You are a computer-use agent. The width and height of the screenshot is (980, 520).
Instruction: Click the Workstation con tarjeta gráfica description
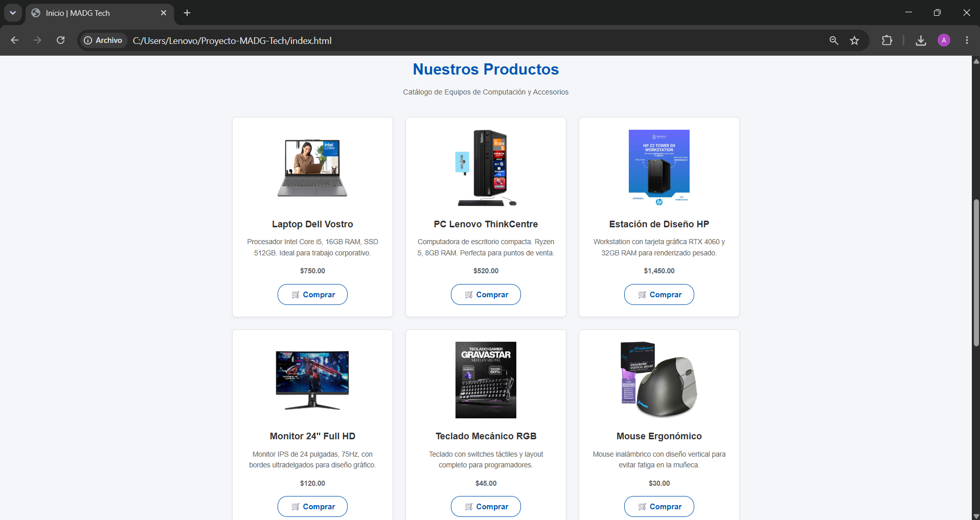pyautogui.click(x=659, y=247)
